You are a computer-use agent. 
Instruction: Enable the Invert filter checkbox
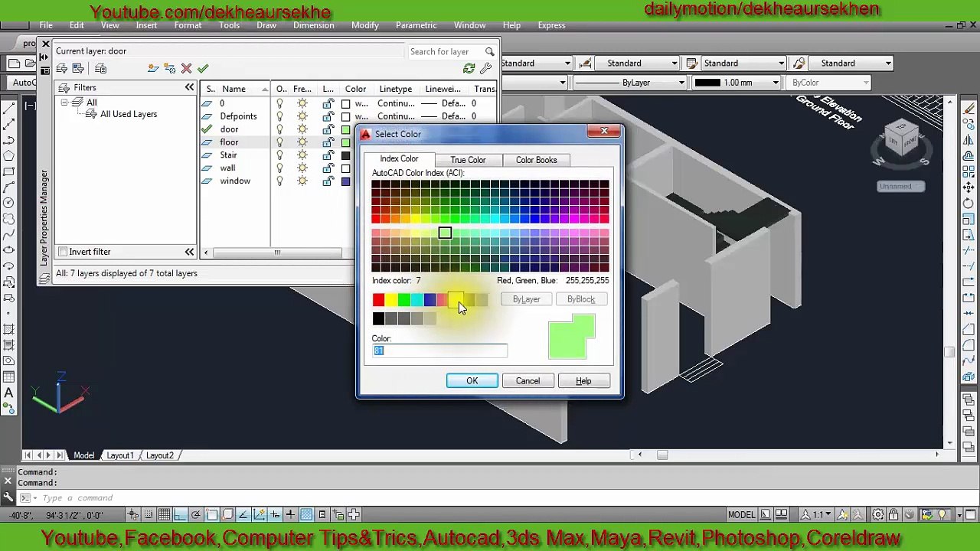[63, 252]
